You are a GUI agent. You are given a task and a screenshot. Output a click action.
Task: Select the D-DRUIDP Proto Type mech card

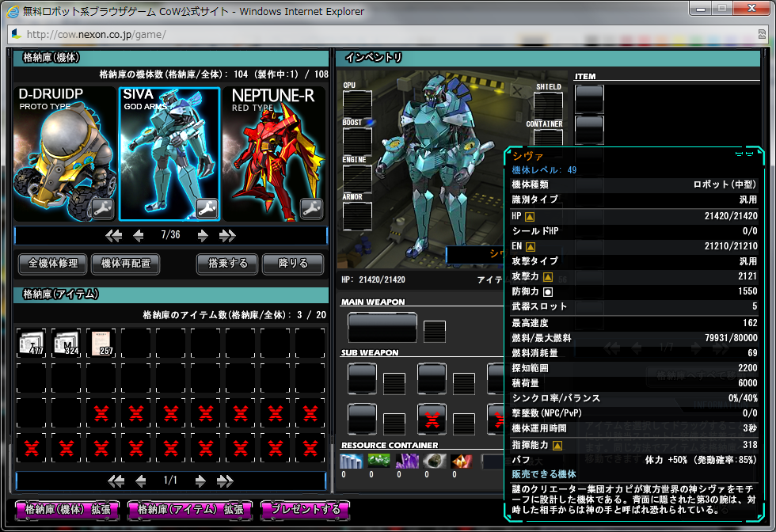(x=65, y=154)
